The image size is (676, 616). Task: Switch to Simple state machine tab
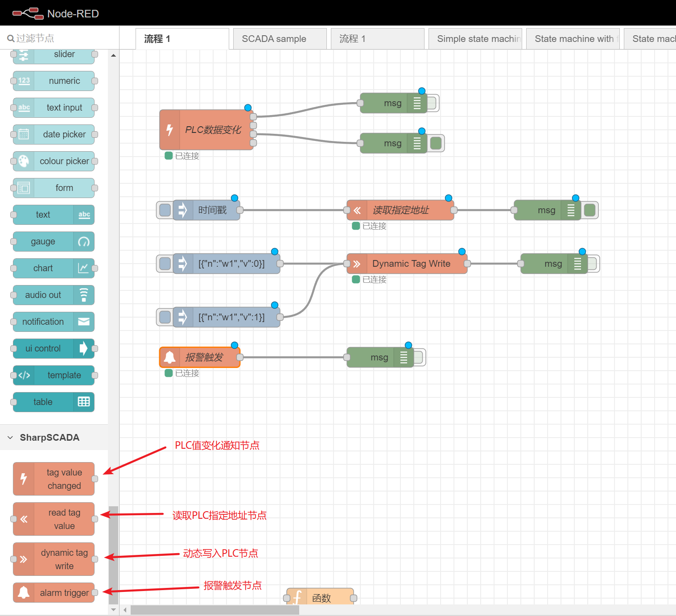[475, 39]
